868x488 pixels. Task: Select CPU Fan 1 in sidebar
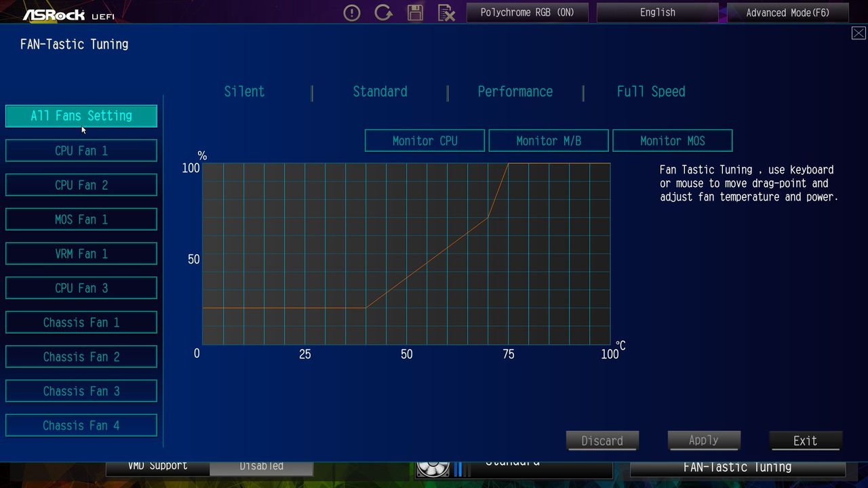[x=81, y=150]
